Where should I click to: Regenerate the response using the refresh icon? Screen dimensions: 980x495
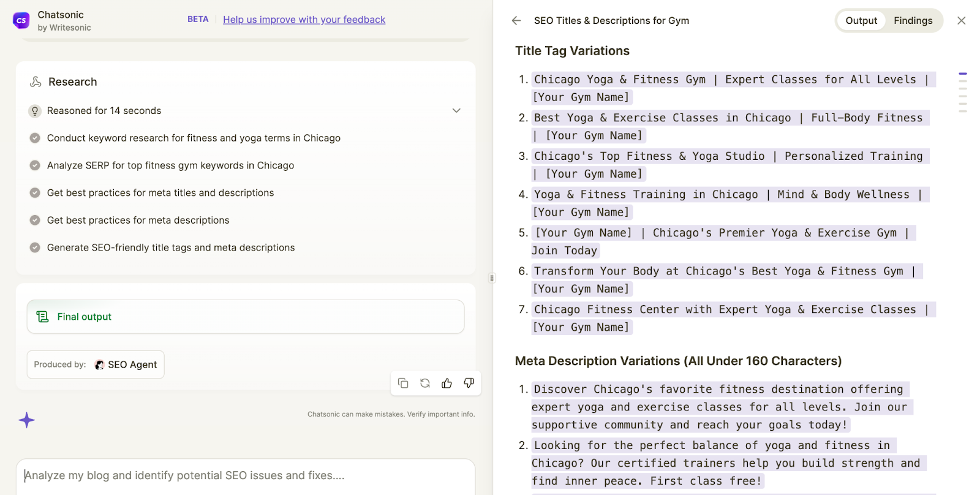(425, 383)
